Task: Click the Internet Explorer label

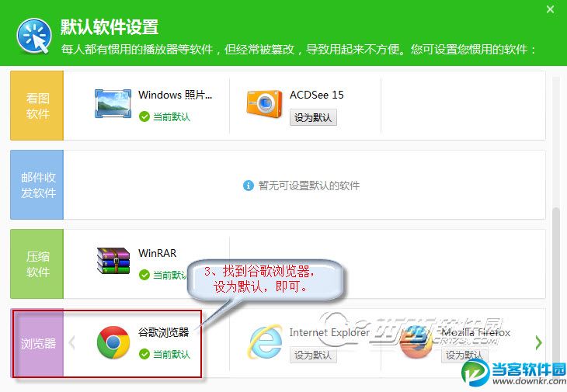Action: 329,332
